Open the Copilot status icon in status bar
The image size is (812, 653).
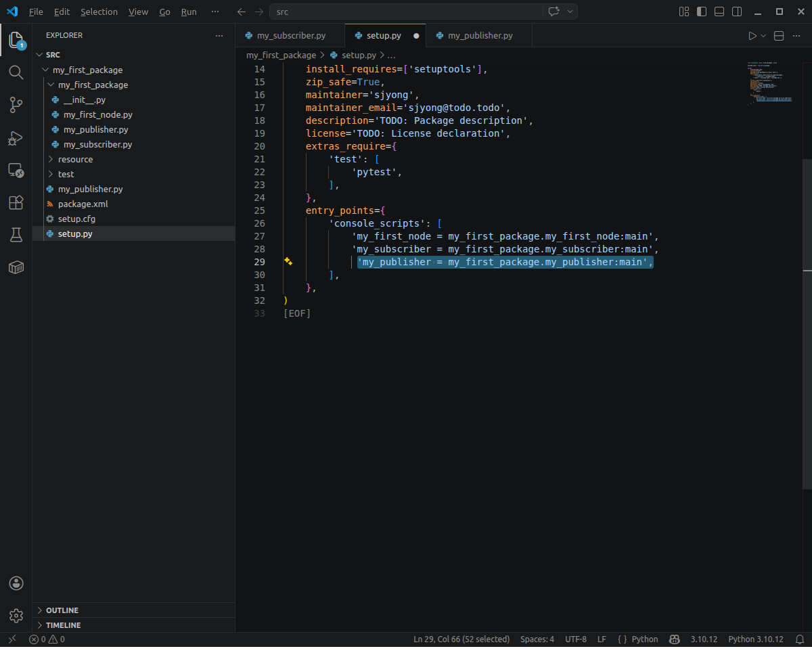(x=675, y=639)
